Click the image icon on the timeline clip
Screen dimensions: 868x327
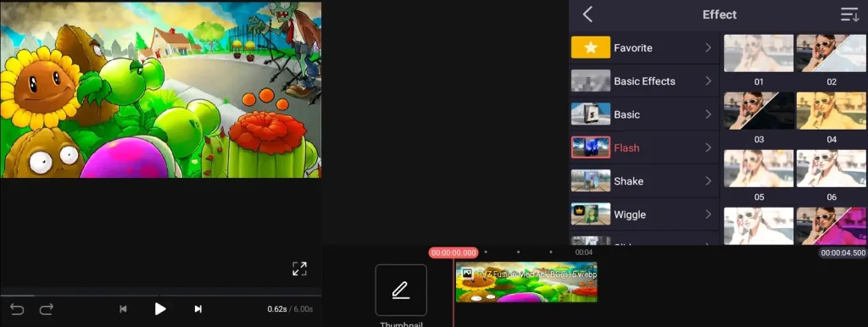467,273
